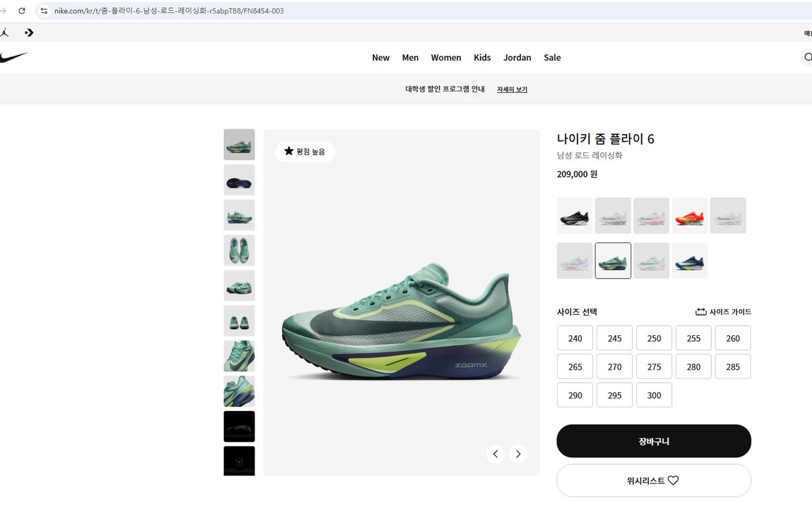View the top-down pair thumbnail image

coord(240,251)
